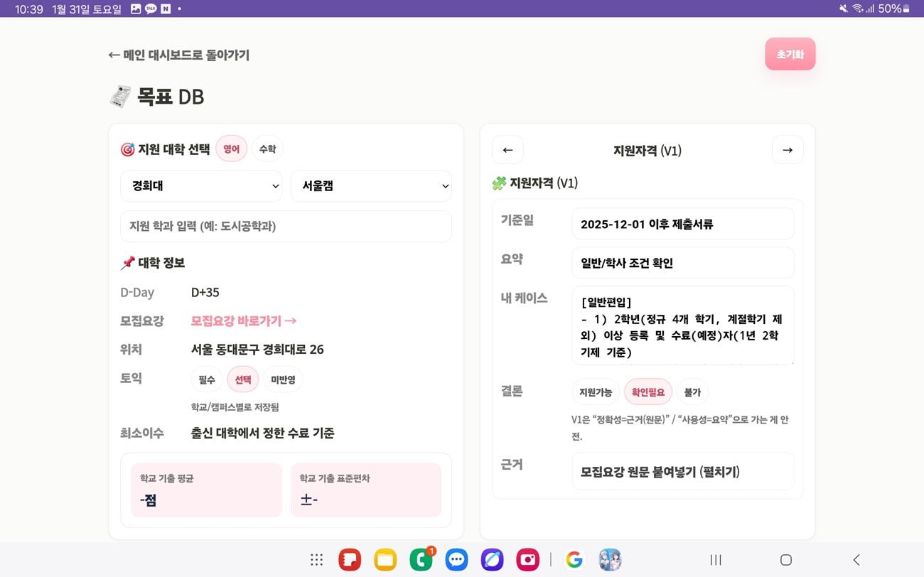The image size is (924, 577).
Task: Open the messaging app with speech bubble icon
Action: [456, 559]
